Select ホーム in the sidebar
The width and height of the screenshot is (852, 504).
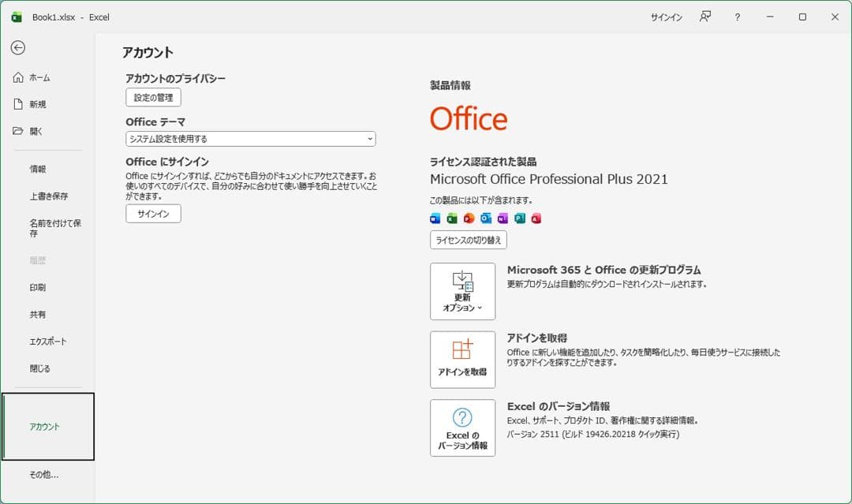click(38, 78)
